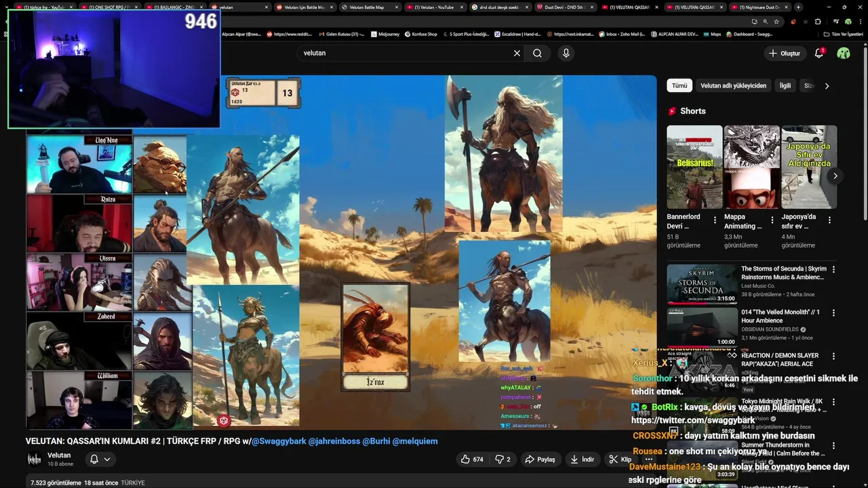868x488 pixels.
Task: Click the Oluştur create button
Action: coord(785,53)
